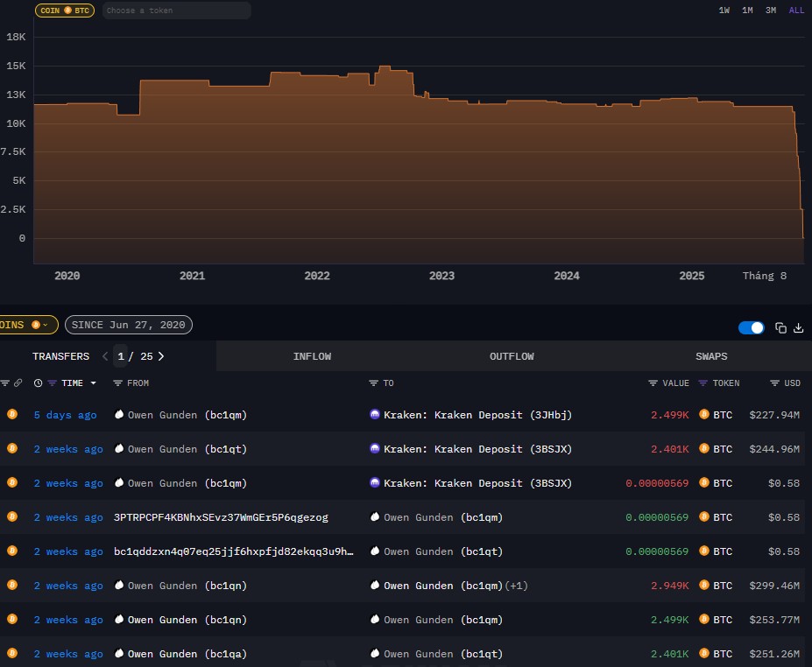Click the 2.949K transfer value
The width and height of the screenshot is (812, 667).
[669, 586]
